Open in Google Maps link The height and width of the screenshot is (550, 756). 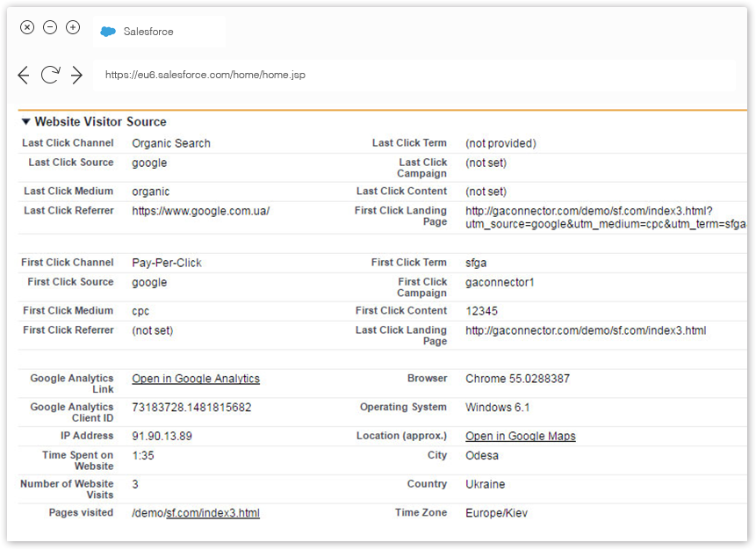(520, 436)
